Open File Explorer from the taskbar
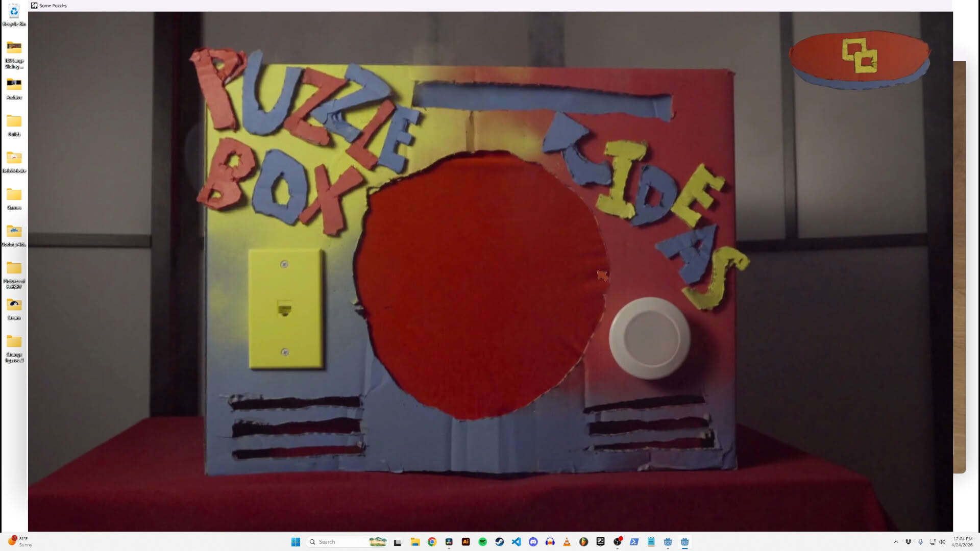 point(415,542)
